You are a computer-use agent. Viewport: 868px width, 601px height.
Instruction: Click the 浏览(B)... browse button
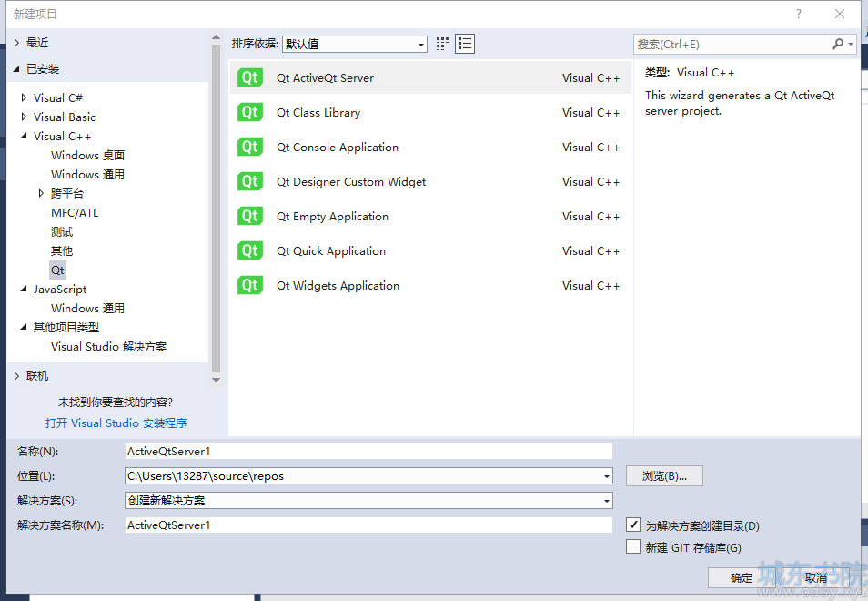point(664,476)
